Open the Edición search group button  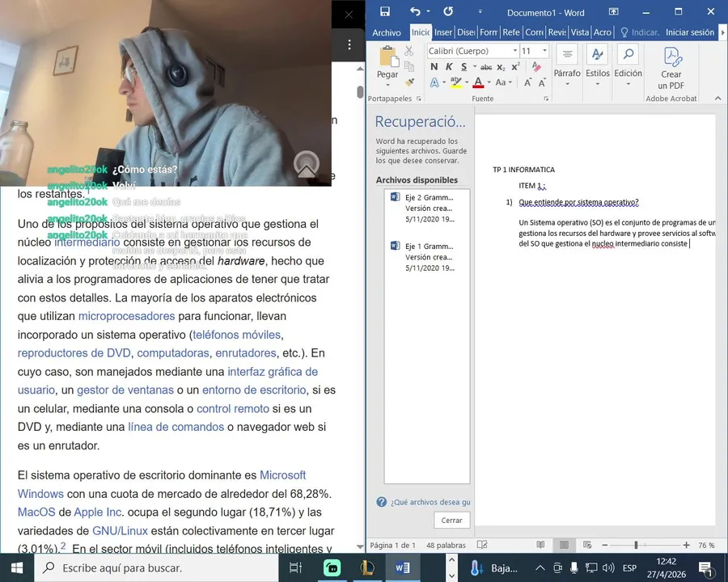pos(629,65)
